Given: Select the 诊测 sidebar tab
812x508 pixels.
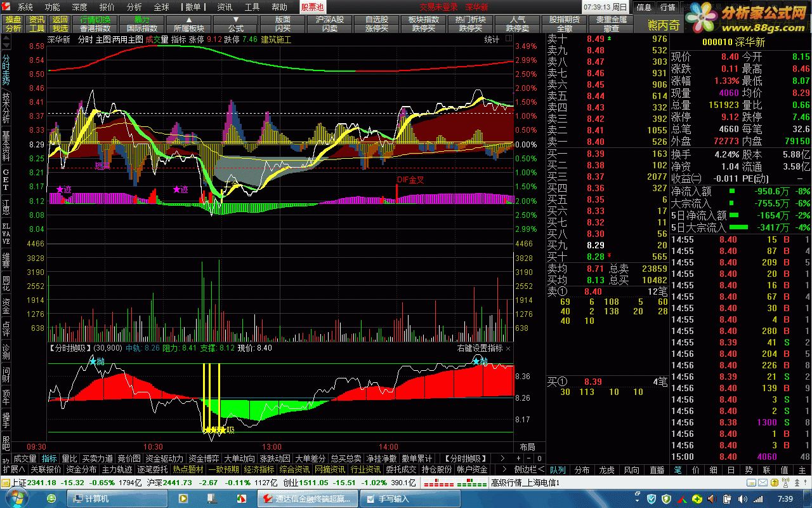Looking at the screenshot, I should (6, 351).
